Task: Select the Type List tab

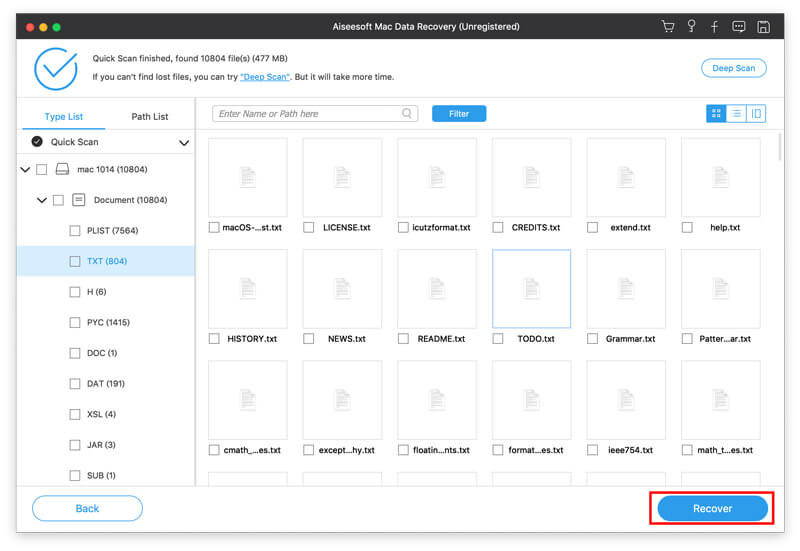Action: (x=63, y=116)
